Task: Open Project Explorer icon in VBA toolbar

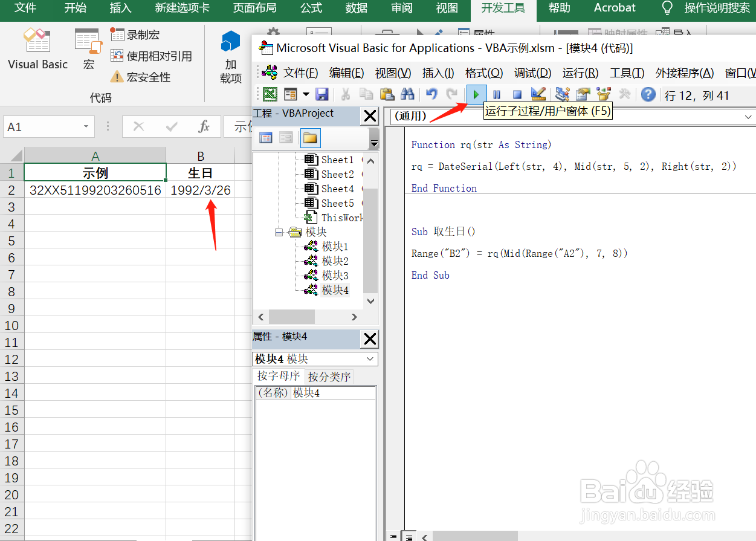Action: [563, 94]
